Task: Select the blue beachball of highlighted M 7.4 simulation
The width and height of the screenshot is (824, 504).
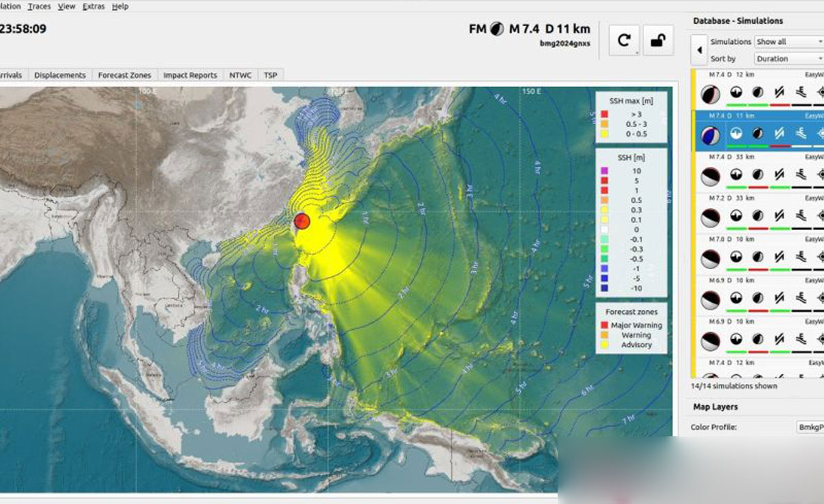Action: point(710,135)
